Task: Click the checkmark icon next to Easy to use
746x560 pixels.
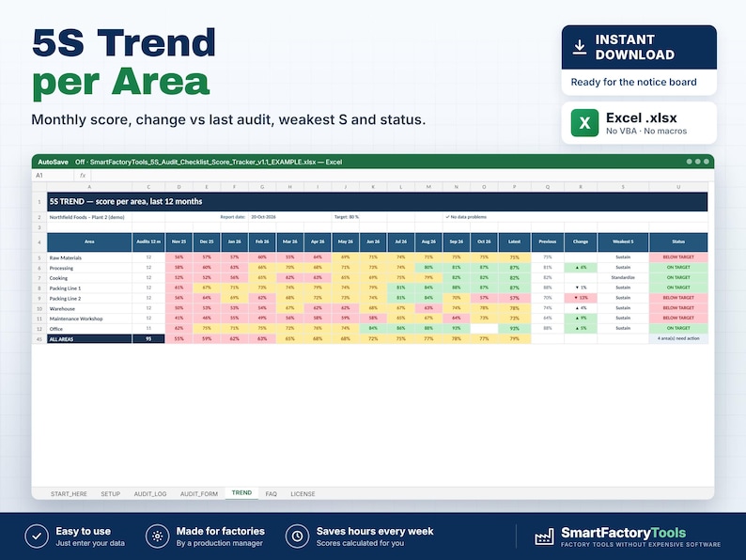Action: pyautogui.click(x=37, y=537)
